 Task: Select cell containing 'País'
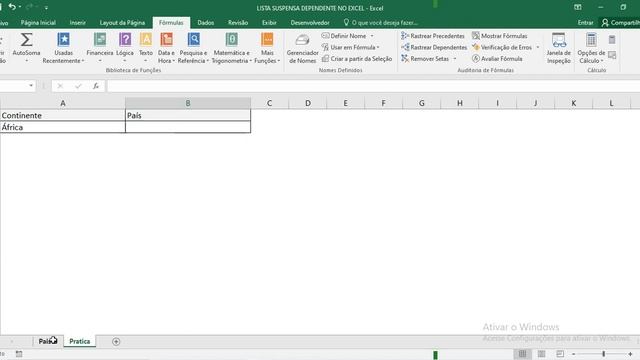click(x=188, y=116)
